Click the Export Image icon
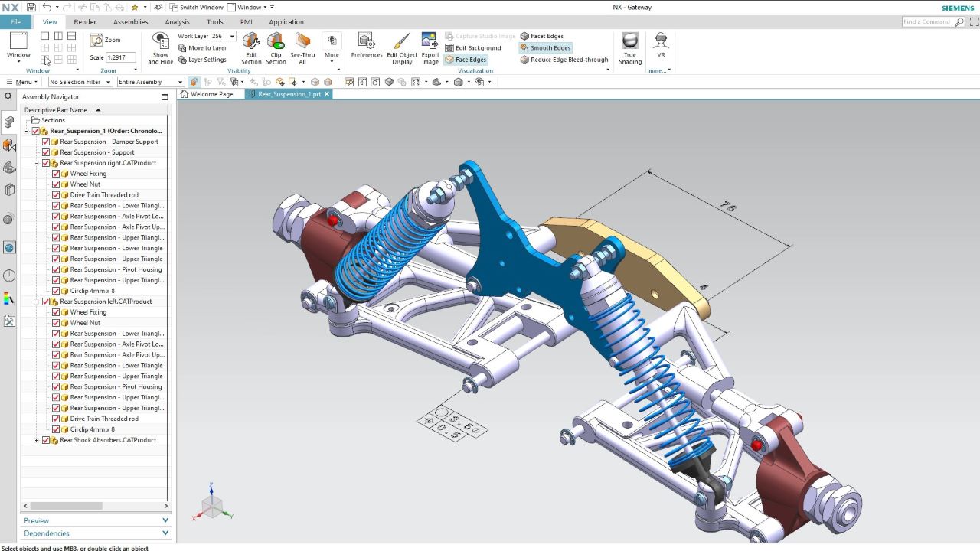Viewport: 980px width, 551px height. pos(430,47)
